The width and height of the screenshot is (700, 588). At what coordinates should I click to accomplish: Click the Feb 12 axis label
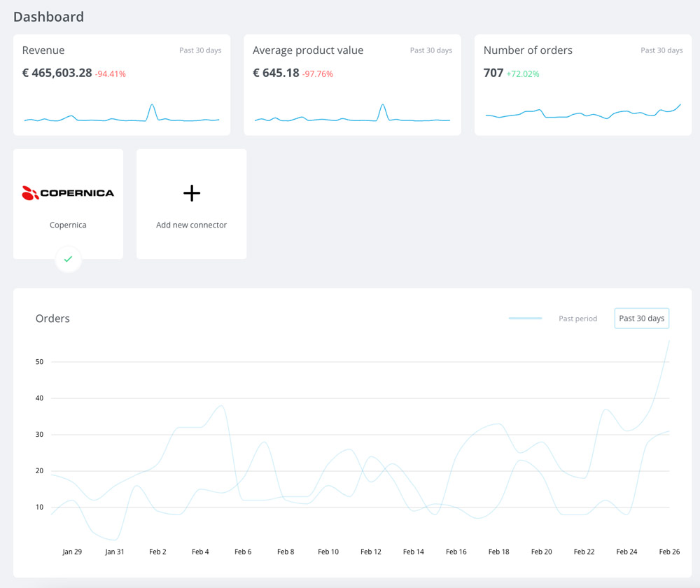point(371,552)
